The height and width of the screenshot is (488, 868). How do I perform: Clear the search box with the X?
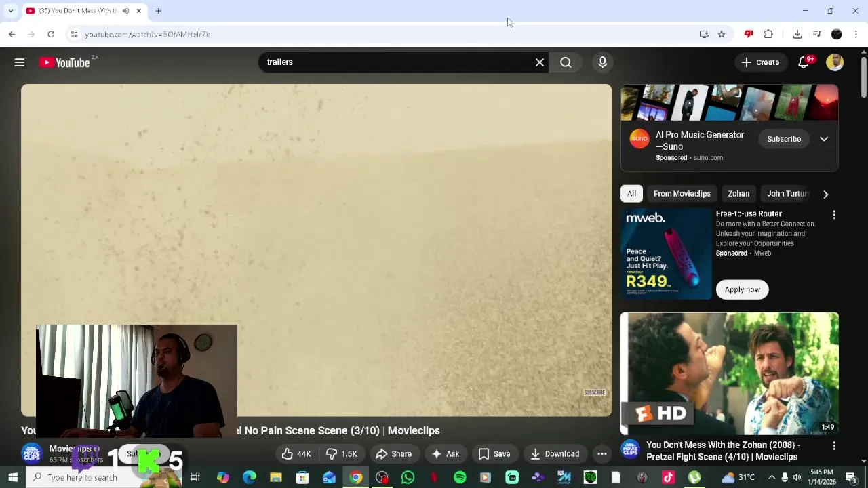pyautogui.click(x=540, y=62)
